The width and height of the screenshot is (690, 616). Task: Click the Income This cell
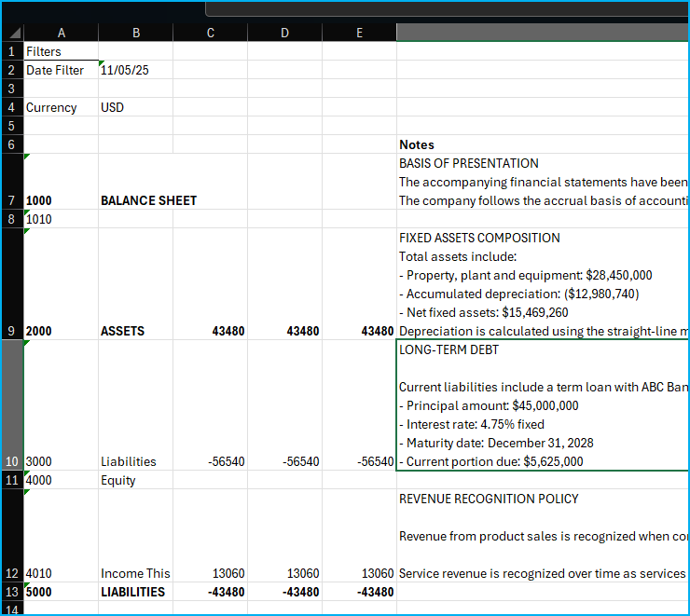point(135,573)
